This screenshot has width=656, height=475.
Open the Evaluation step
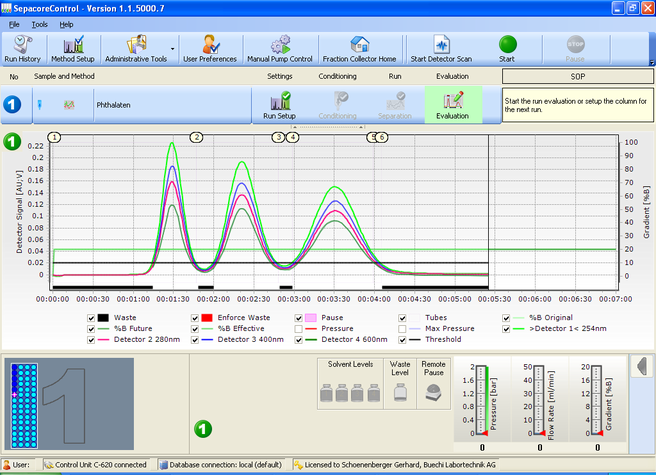click(452, 104)
